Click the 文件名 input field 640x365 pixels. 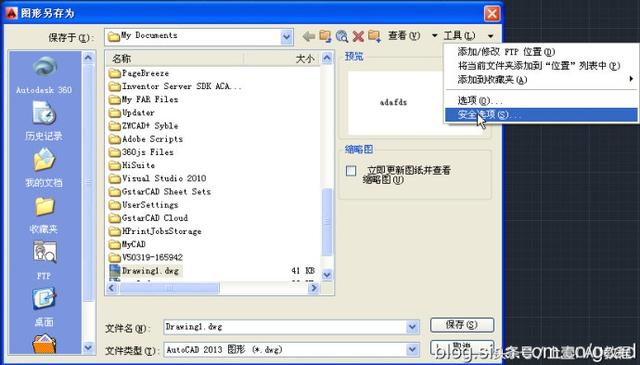(285, 327)
